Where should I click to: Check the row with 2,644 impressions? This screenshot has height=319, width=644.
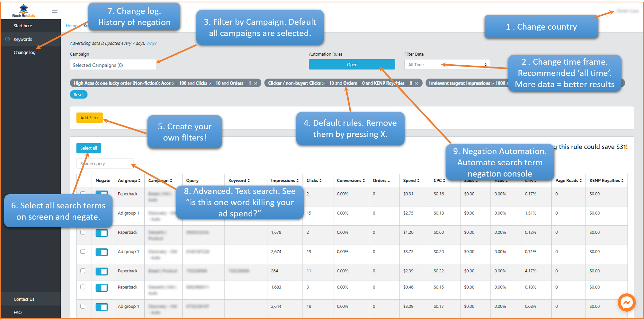pos(83,306)
